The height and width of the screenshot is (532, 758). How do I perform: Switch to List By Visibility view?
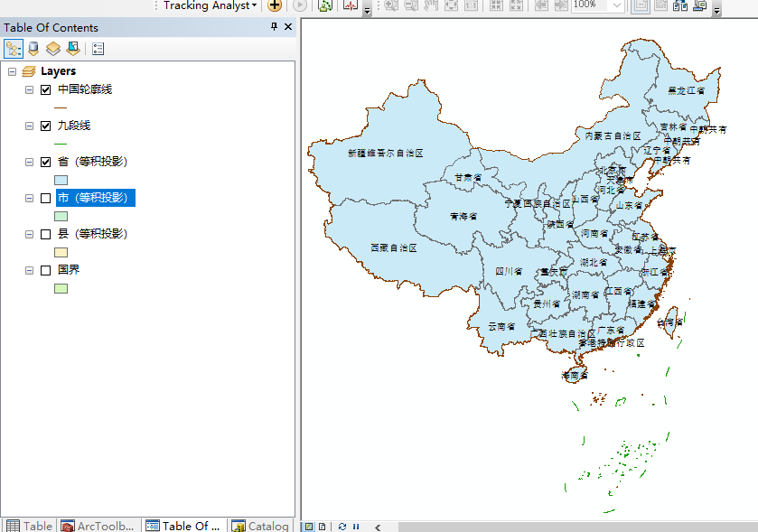[x=53, y=49]
